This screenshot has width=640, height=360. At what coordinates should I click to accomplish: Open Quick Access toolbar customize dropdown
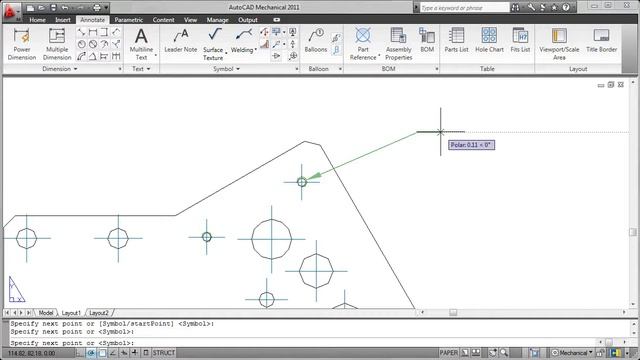(107, 8)
